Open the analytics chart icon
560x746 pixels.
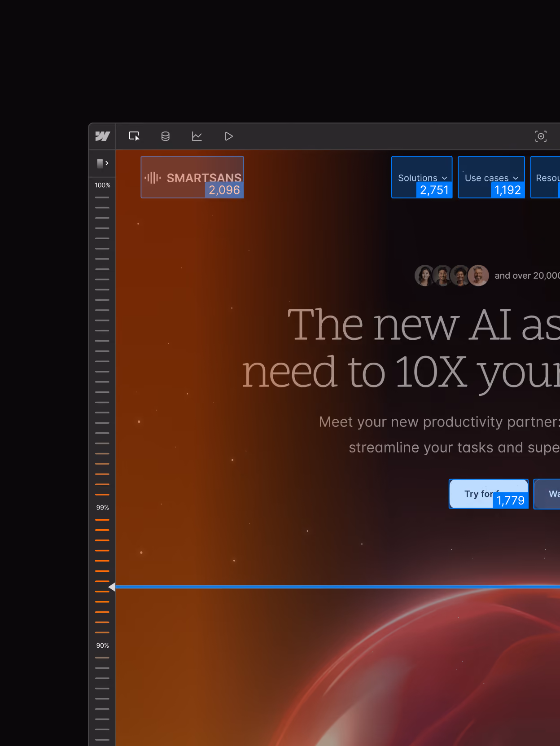(x=197, y=136)
